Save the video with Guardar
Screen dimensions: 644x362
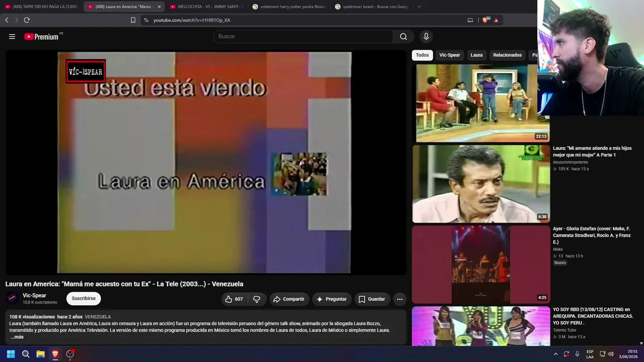tap(372, 299)
